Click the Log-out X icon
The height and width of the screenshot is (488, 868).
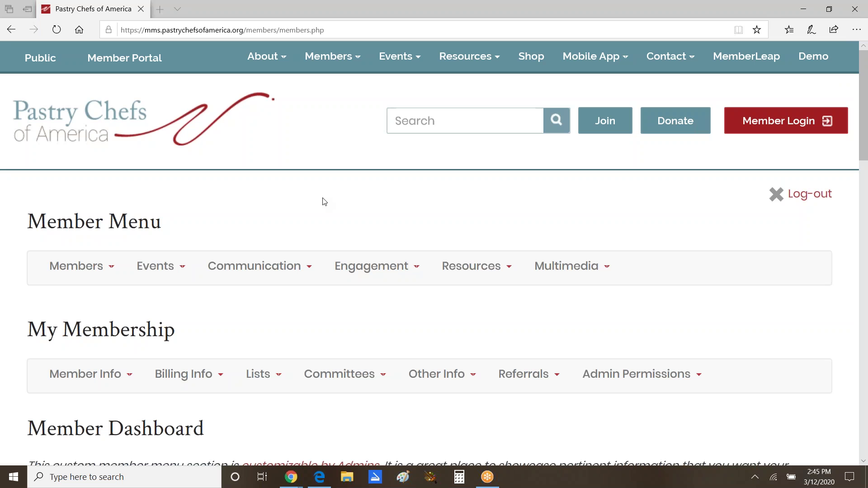tap(776, 194)
